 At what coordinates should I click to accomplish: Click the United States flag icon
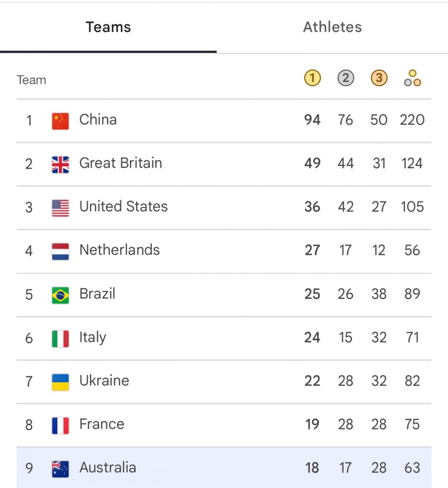[x=60, y=208]
